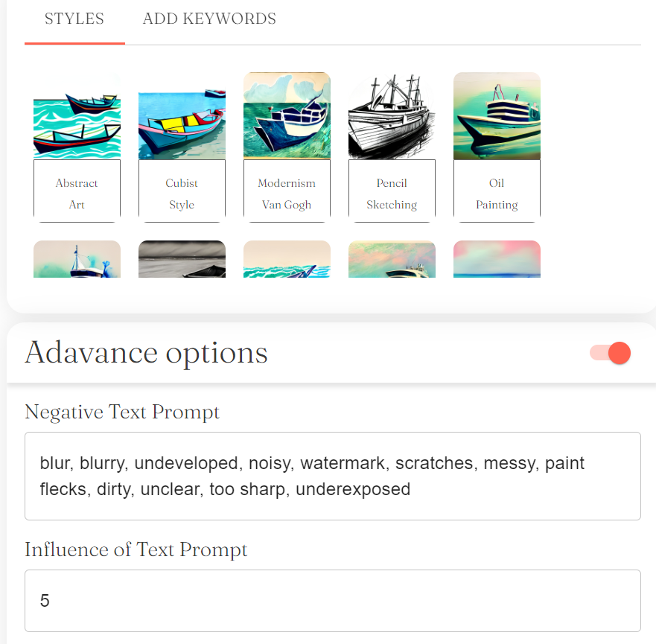
Task: Pick the Modernism Van Gogh style image
Action: 287,116
